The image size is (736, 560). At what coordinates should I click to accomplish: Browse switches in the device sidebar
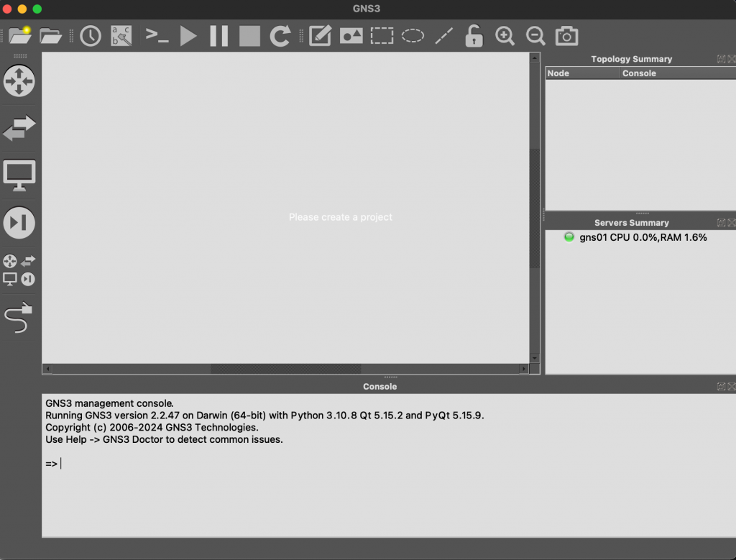point(19,128)
